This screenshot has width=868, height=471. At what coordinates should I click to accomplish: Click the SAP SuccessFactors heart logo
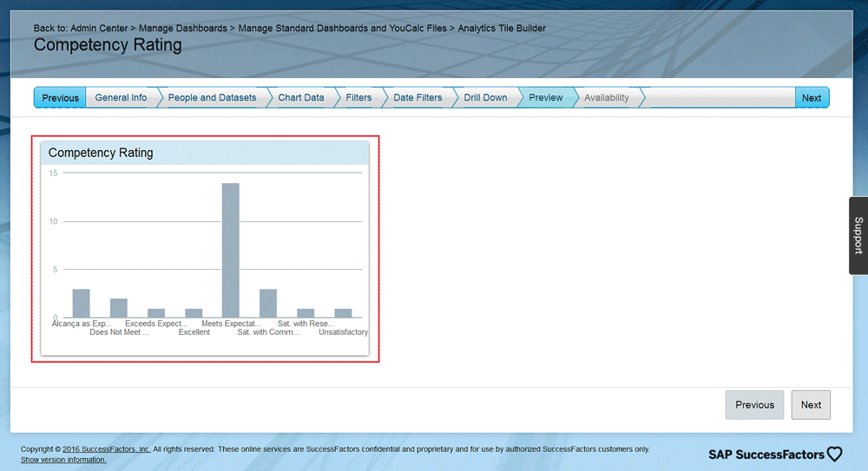[834, 454]
